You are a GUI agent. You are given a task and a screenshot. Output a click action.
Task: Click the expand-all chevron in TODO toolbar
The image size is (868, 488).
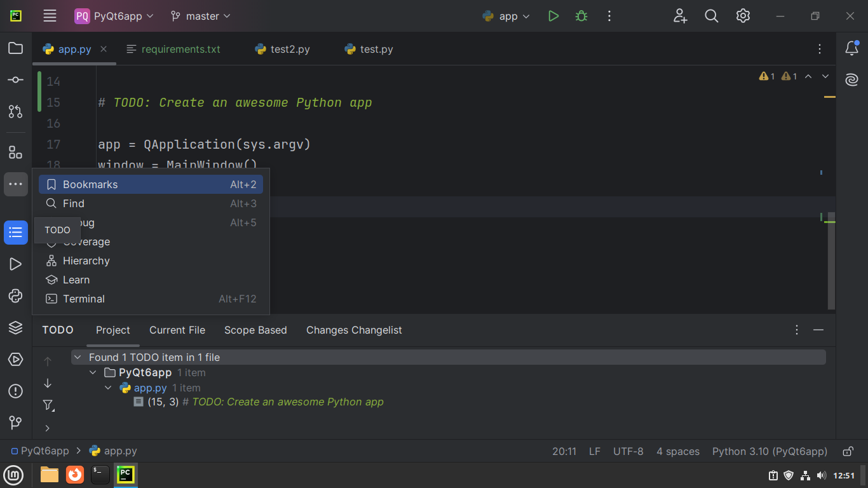pyautogui.click(x=48, y=428)
